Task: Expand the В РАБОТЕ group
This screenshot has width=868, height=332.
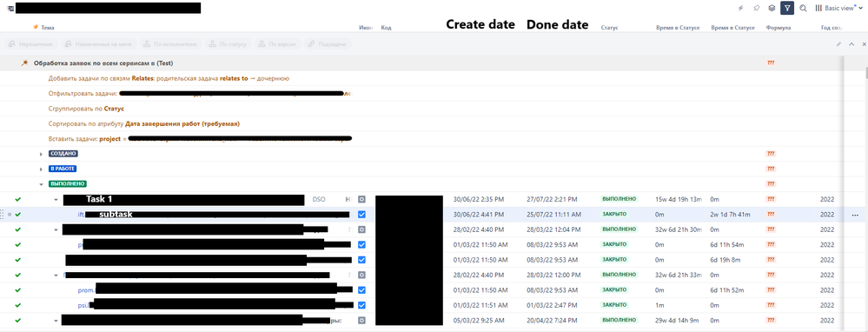Action: coord(41,169)
